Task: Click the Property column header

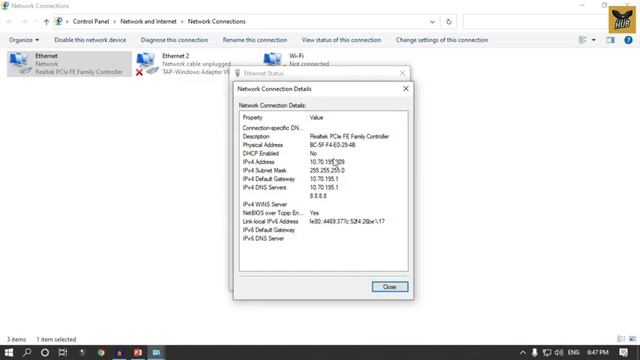Action: point(253,118)
